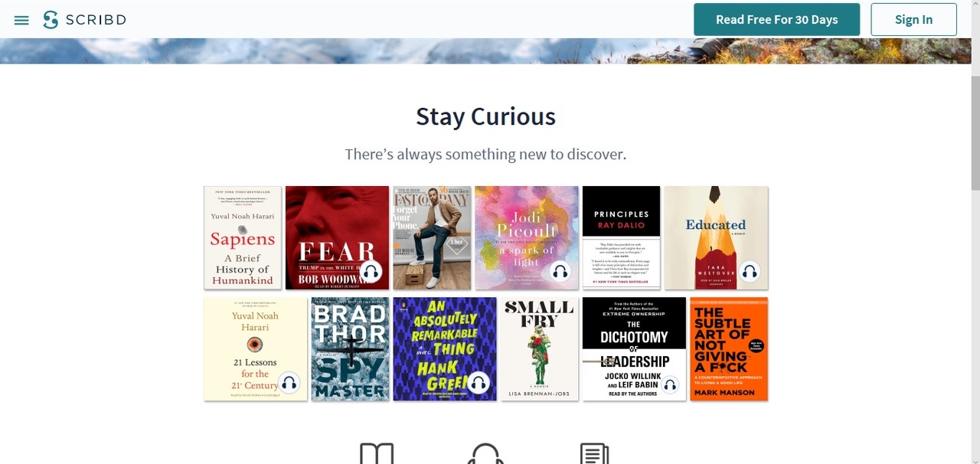This screenshot has width=980, height=464.
Task: Click the Stay Curious heading
Action: [485, 116]
